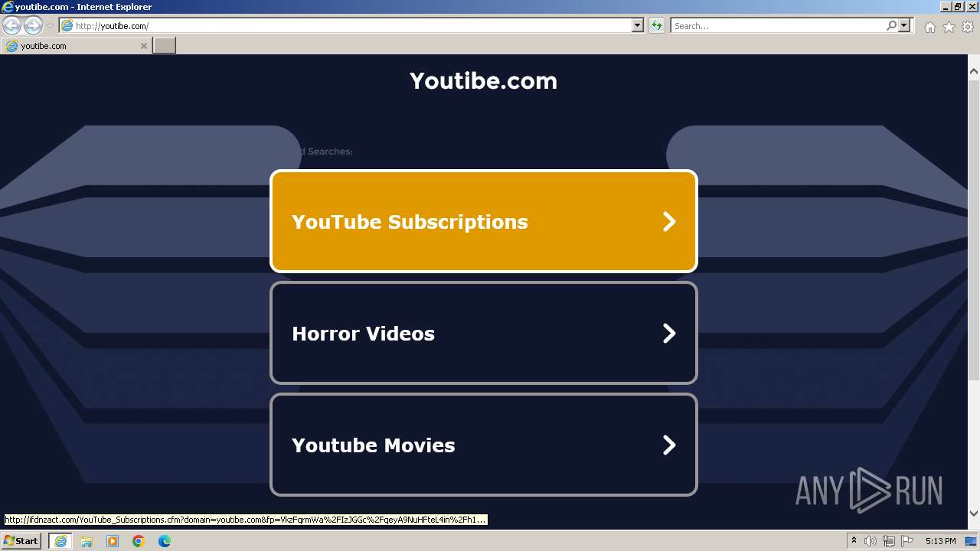Click the browser Back arrow button
Image resolution: width=980 pixels, height=551 pixels.
(x=11, y=26)
